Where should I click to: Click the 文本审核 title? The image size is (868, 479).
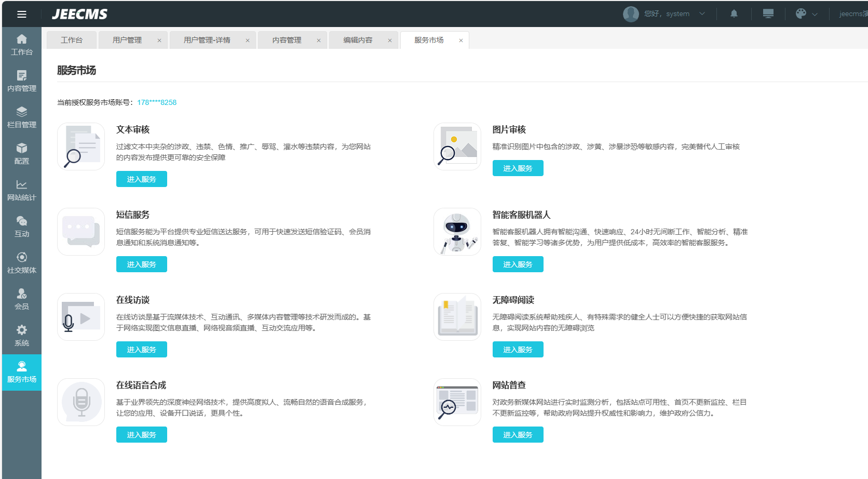click(133, 129)
